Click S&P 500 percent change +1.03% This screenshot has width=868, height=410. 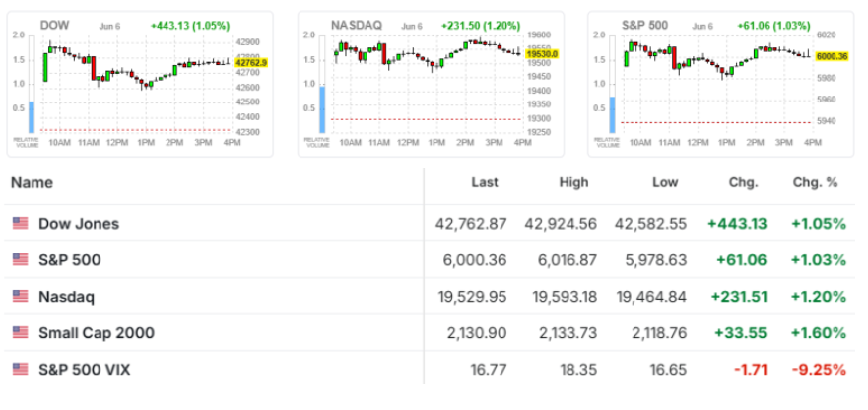[819, 260]
